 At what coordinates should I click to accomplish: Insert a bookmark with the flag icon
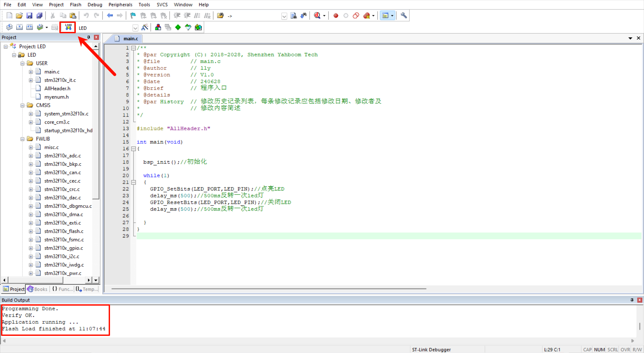click(x=133, y=15)
